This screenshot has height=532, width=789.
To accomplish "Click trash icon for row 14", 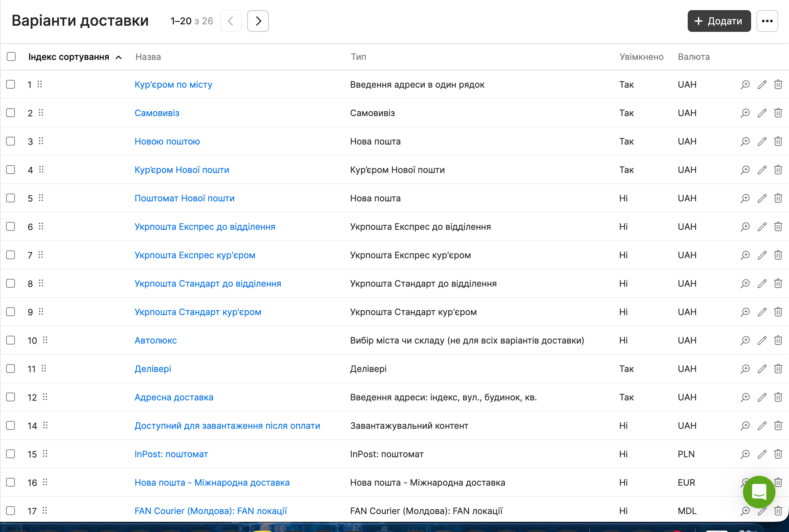I will (778, 425).
